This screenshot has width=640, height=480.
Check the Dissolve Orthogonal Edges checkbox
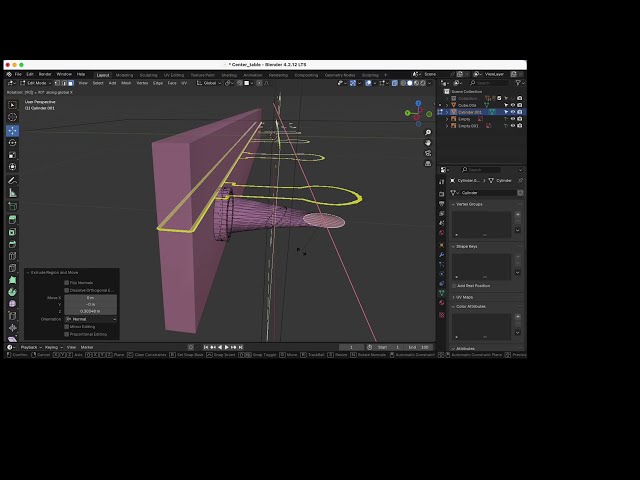pyautogui.click(x=67, y=290)
